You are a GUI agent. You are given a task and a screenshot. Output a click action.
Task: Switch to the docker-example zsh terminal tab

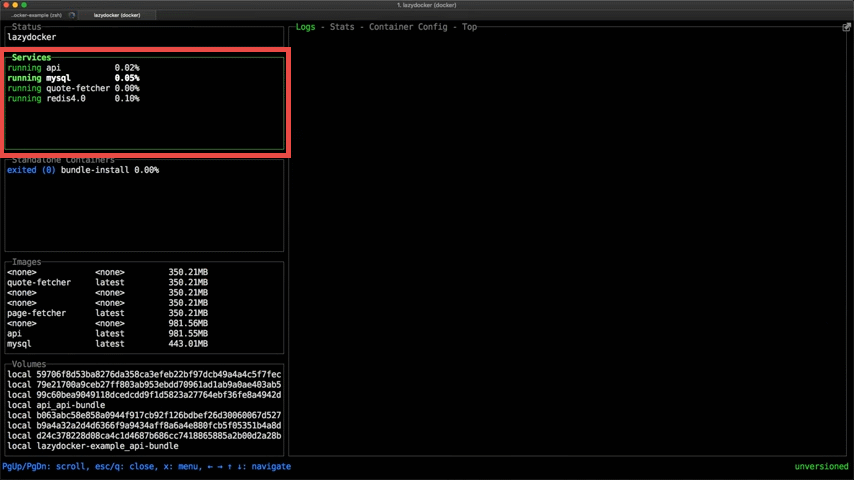click(36, 15)
